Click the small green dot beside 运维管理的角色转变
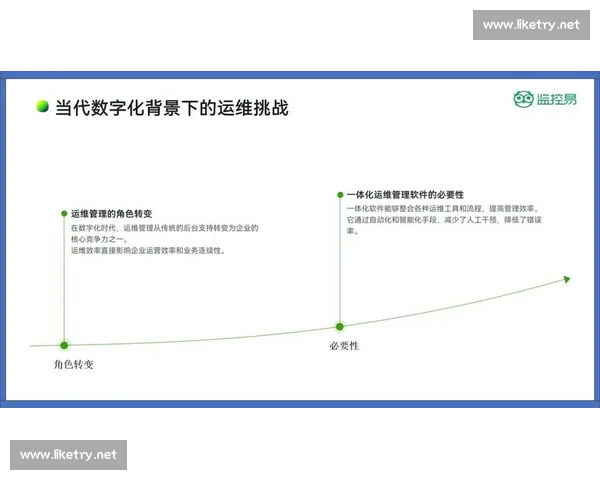 click(64, 214)
